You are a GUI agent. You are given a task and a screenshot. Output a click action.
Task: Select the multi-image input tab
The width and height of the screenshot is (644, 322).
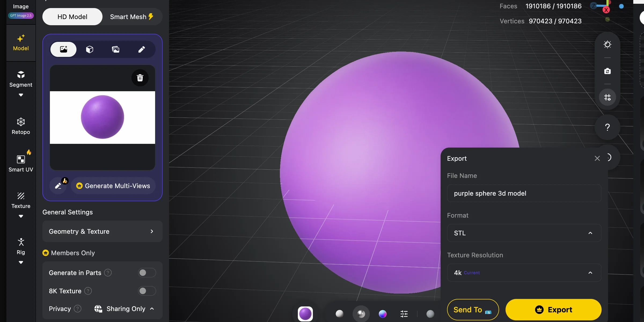tap(116, 49)
